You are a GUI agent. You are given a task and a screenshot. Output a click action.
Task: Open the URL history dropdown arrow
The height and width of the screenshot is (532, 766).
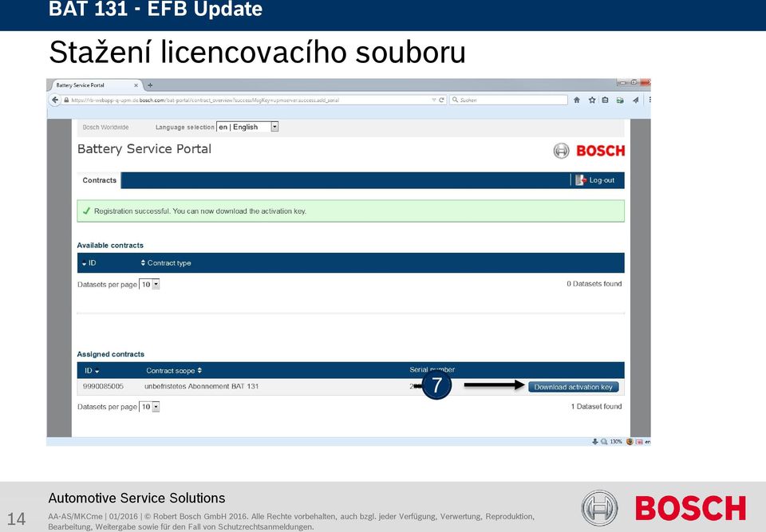click(x=434, y=100)
